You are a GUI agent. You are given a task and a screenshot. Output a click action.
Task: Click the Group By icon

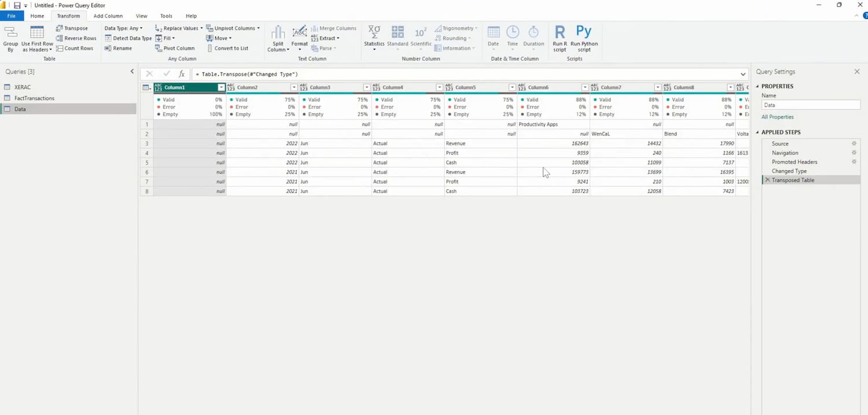click(10, 39)
